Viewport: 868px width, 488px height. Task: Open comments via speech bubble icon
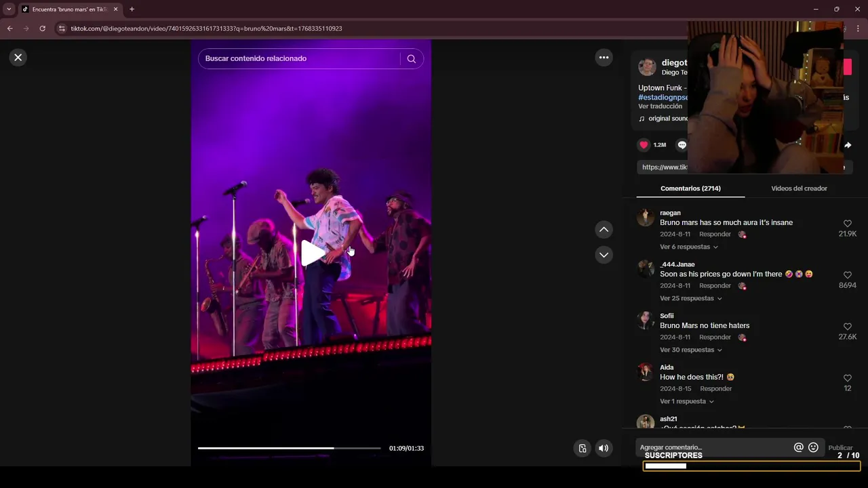(682, 144)
